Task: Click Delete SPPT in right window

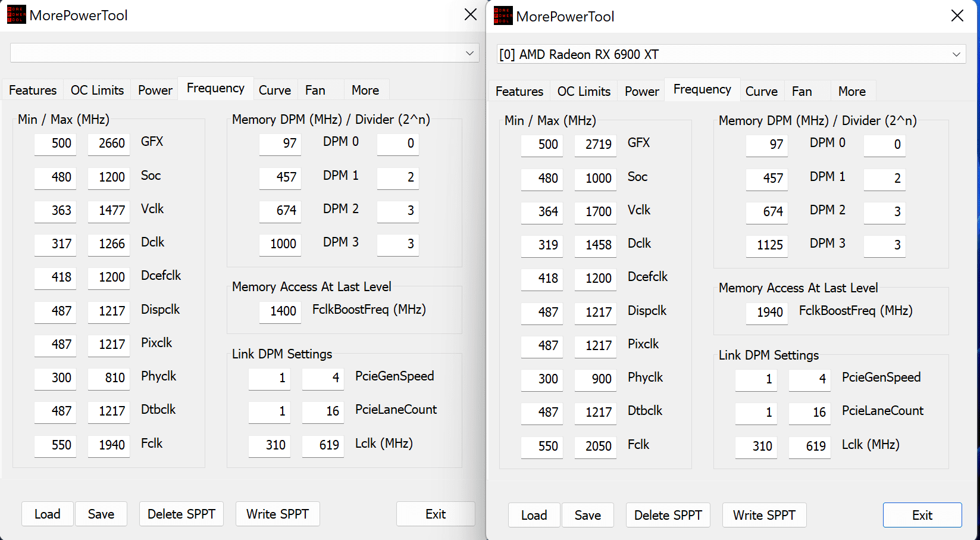Action: [668, 515]
